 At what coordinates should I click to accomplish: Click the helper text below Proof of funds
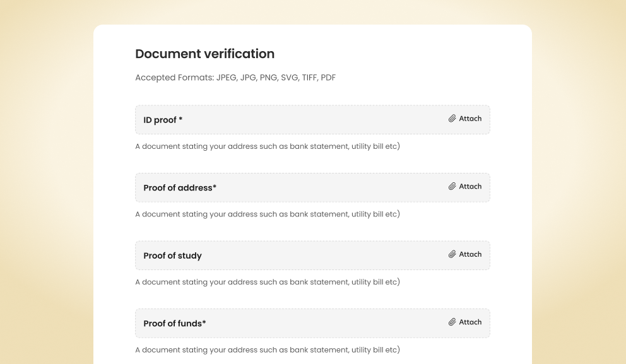click(267, 349)
